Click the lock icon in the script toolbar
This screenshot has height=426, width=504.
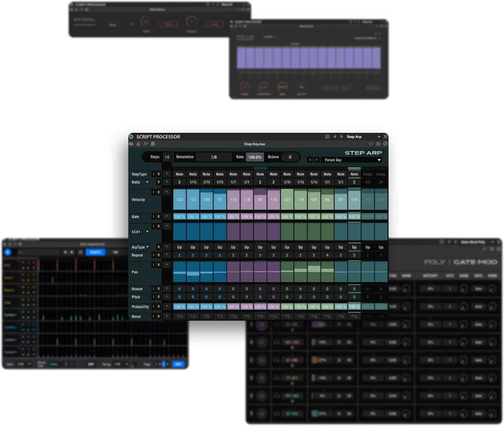click(x=138, y=144)
